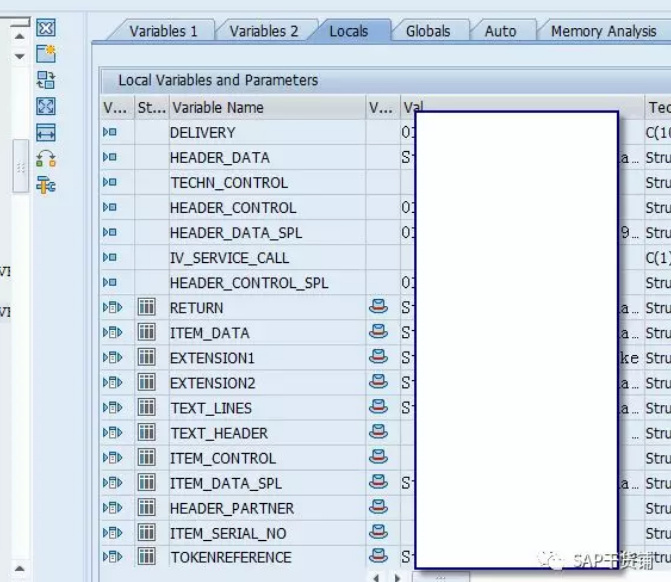Select the DELIVERY variable name
The height and width of the screenshot is (582, 671).
pos(202,133)
